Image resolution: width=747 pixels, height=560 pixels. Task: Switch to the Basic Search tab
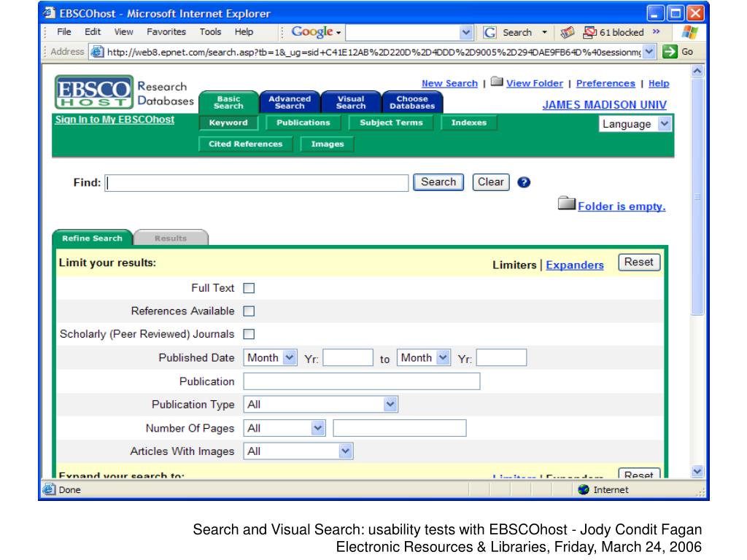[228, 102]
